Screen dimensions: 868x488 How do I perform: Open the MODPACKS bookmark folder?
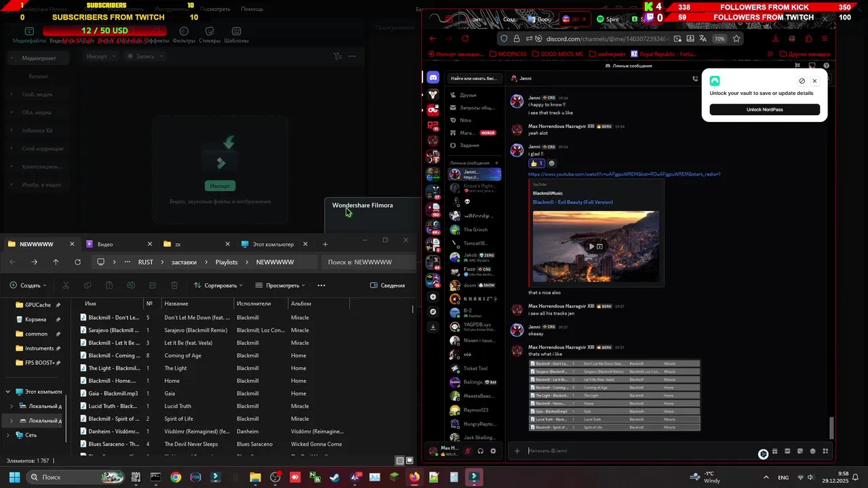pyautogui.click(x=507, y=54)
